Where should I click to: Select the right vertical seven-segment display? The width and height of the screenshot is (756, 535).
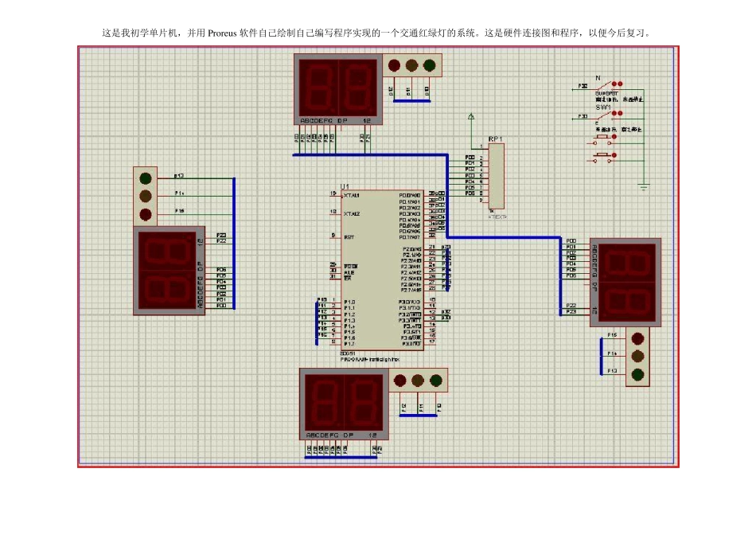click(x=625, y=282)
